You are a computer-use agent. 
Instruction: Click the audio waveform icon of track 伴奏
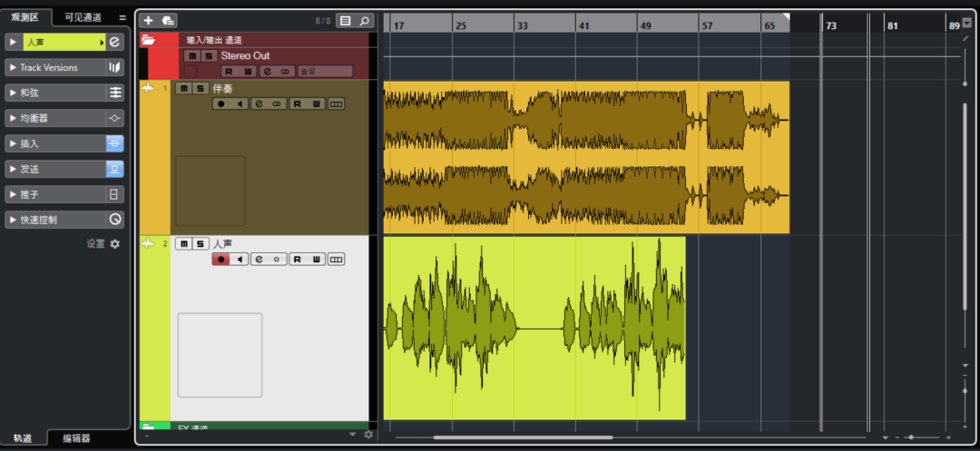[148, 88]
